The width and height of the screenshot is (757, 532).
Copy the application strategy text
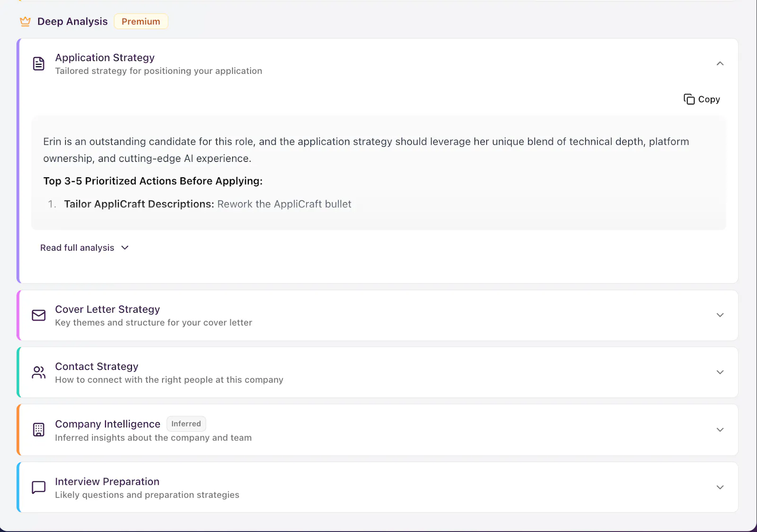coord(702,99)
